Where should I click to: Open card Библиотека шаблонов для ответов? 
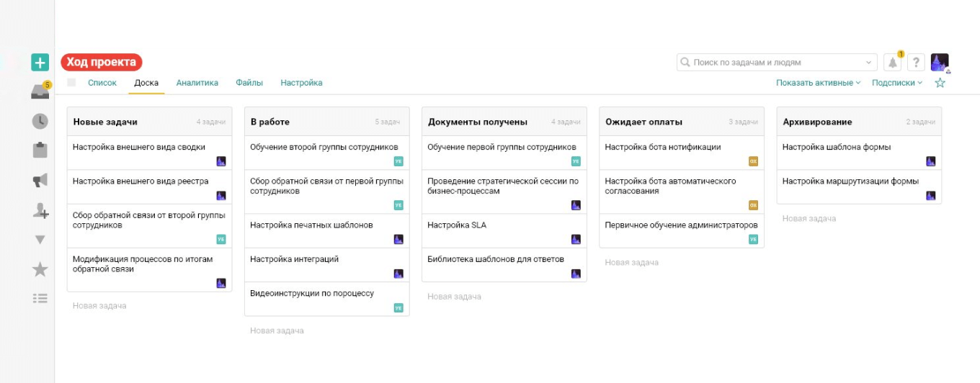504,265
